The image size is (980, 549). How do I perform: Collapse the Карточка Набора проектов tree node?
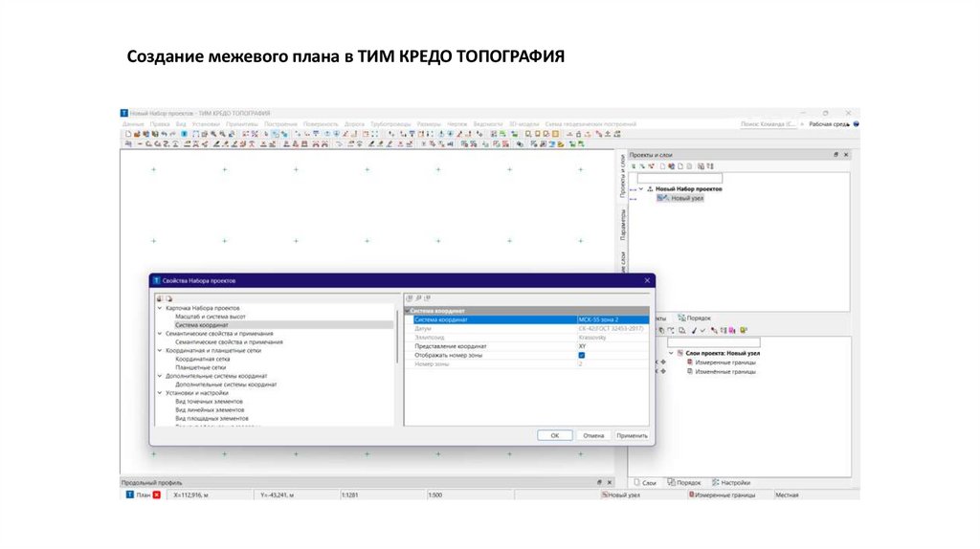coord(160,308)
